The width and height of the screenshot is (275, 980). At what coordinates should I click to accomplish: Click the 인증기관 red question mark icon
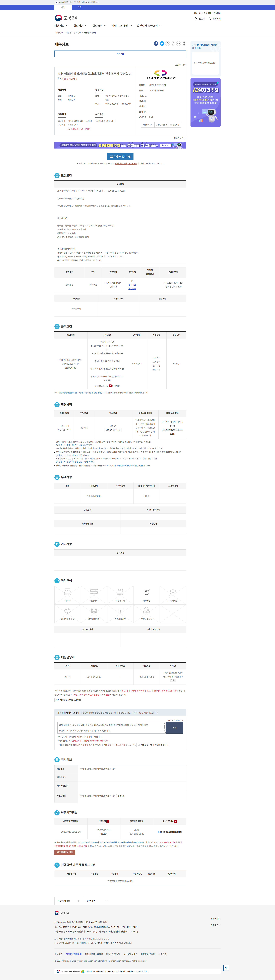(108, 821)
